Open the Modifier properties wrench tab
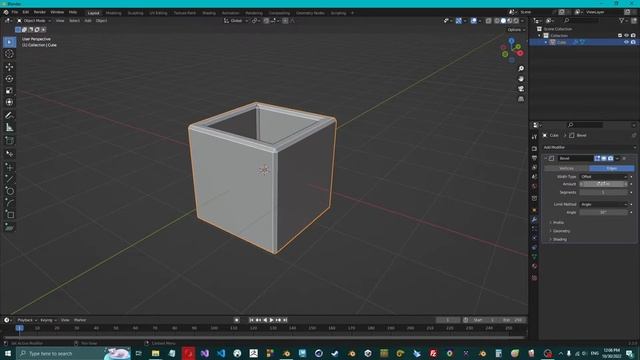This screenshot has width=640, height=360. point(534,220)
